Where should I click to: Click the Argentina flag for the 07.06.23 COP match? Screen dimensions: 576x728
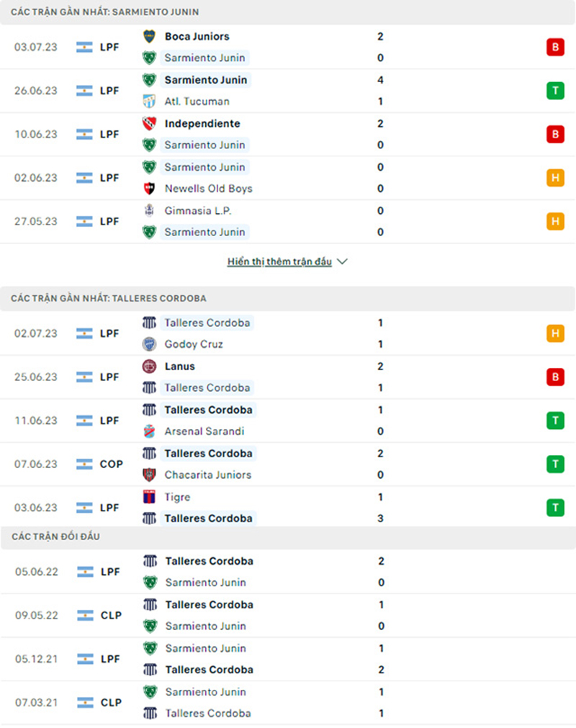(x=84, y=464)
